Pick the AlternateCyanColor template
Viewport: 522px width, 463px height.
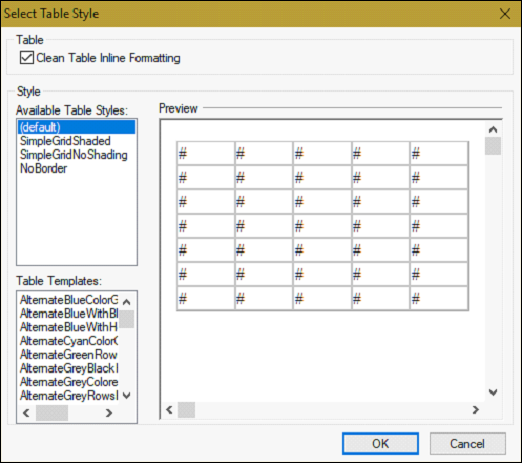(x=69, y=341)
